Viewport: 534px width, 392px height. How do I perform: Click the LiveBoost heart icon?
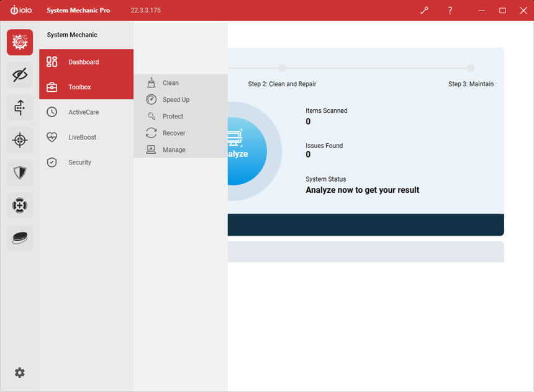[x=52, y=137]
